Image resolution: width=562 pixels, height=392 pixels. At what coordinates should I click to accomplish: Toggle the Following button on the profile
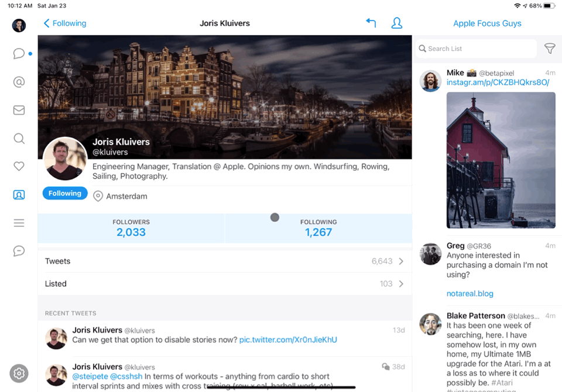pyautogui.click(x=64, y=192)
